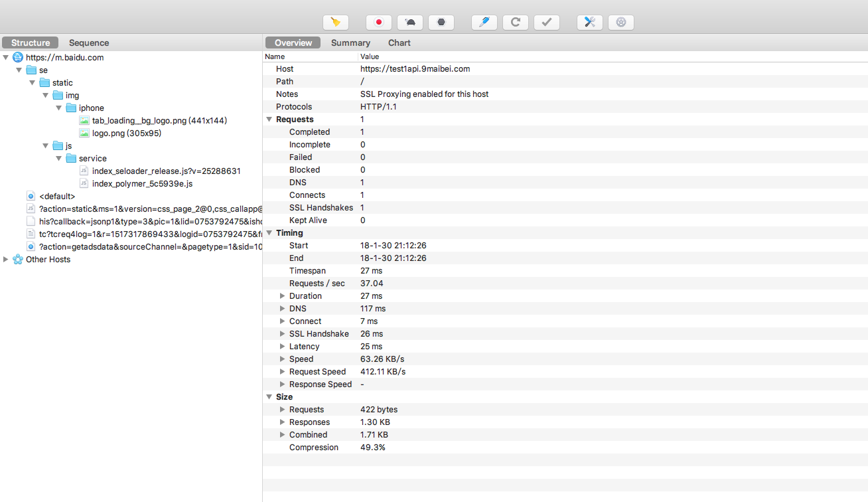Viewport: 868px width, 502px height.
Task: Select the ?action=static request
Action: tap(151, 209)
